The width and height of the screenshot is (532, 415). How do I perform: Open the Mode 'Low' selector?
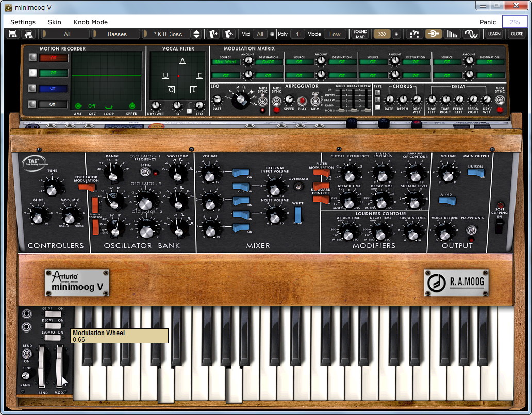click(335, 34)
